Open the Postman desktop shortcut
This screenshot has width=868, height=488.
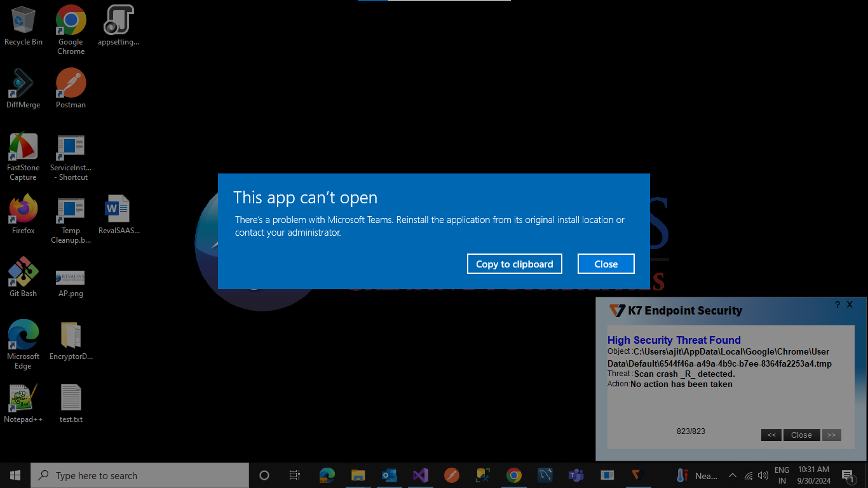pos(71,88)
